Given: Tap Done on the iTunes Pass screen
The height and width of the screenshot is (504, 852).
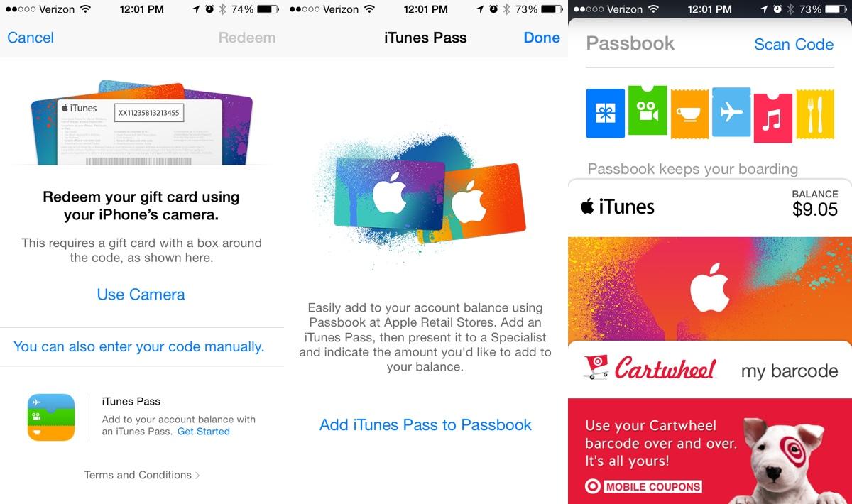Looking at the screenshot, I should (x=542, y=38).
